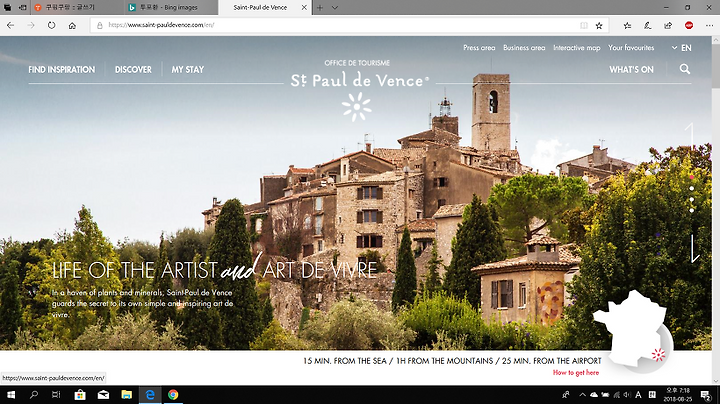Go back to the previous page

click(x=11, y=25)
